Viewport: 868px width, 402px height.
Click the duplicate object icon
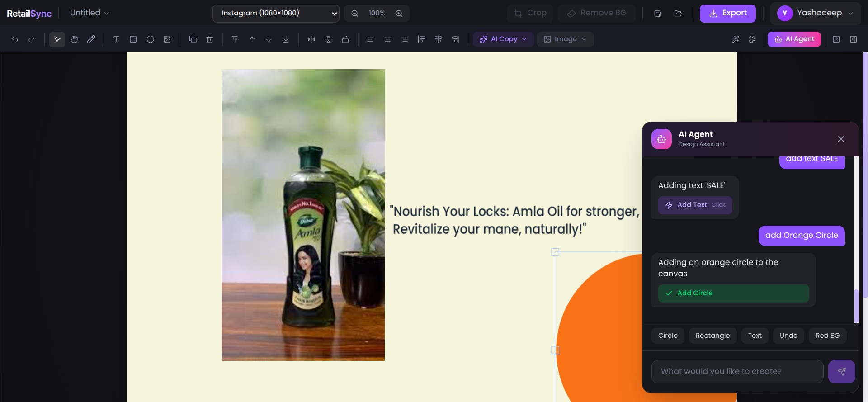[193, 39]
